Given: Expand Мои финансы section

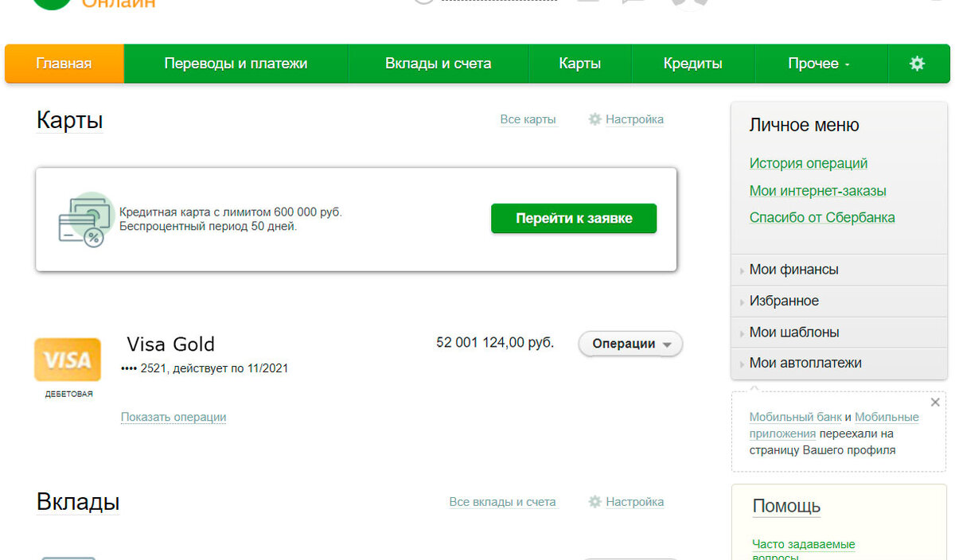Looking at the screenshot, I should tap(839, 270).
